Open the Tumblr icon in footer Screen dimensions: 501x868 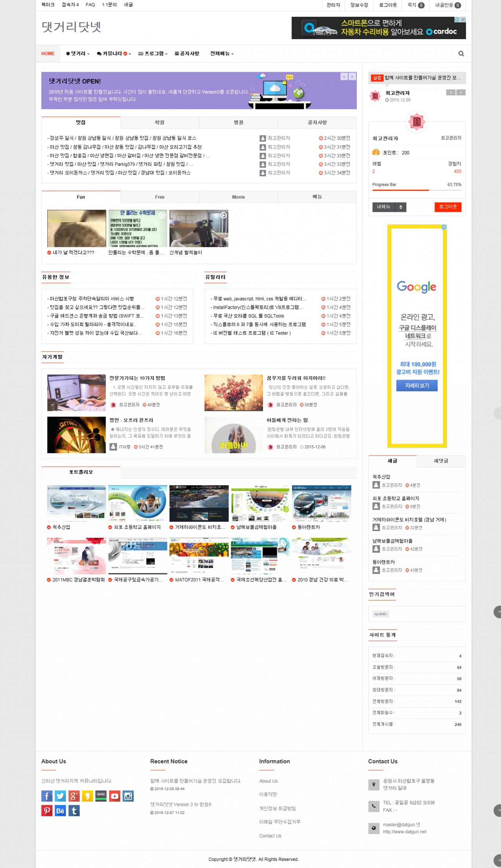click(74, 810)
